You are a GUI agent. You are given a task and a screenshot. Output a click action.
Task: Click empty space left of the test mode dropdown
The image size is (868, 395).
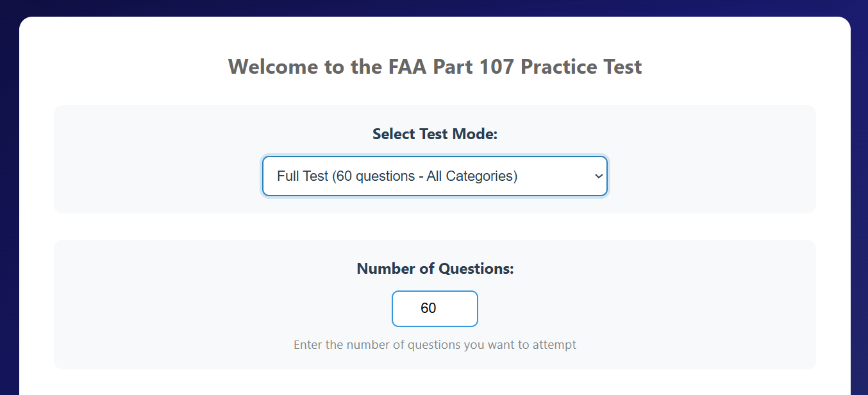click(160, 176)
